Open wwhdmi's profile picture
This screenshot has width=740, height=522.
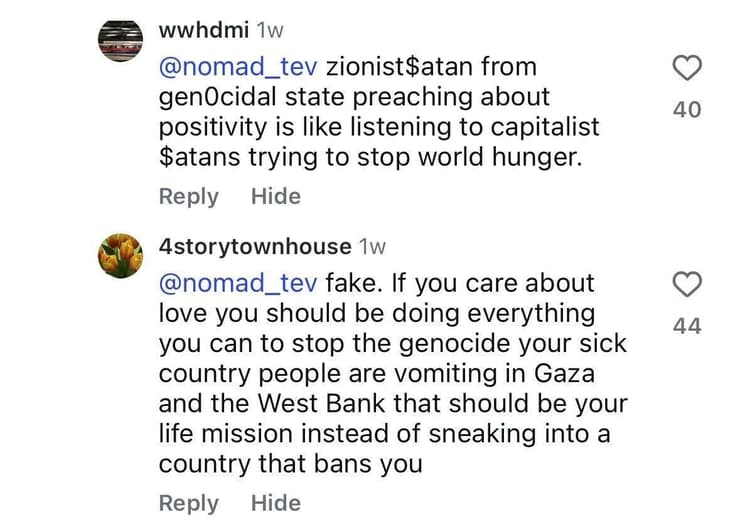coord(120,41)
